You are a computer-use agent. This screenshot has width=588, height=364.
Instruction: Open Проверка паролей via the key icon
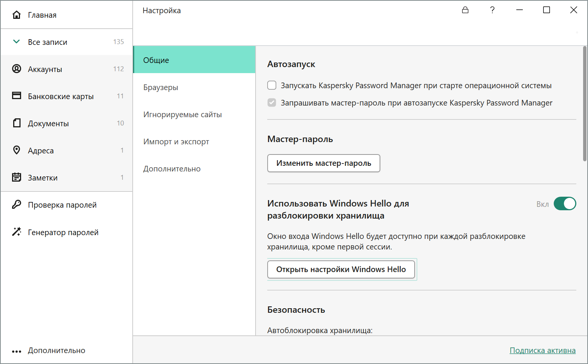pyautogui.click(x=17, y=205)
